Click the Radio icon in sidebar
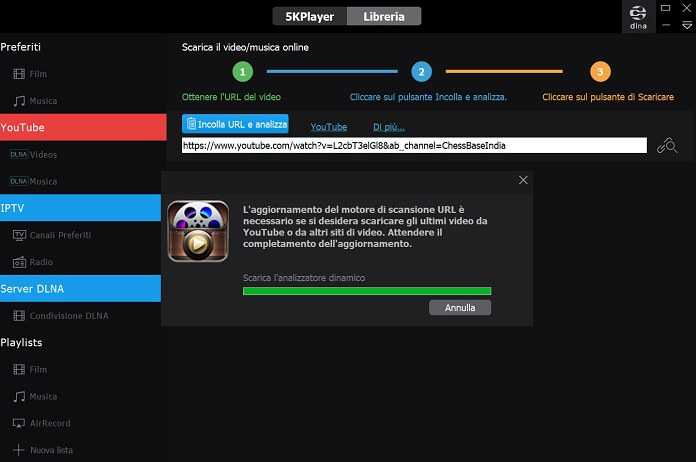Image resolution: width=696 pixels, height=462 pixels. coord(19,262)
